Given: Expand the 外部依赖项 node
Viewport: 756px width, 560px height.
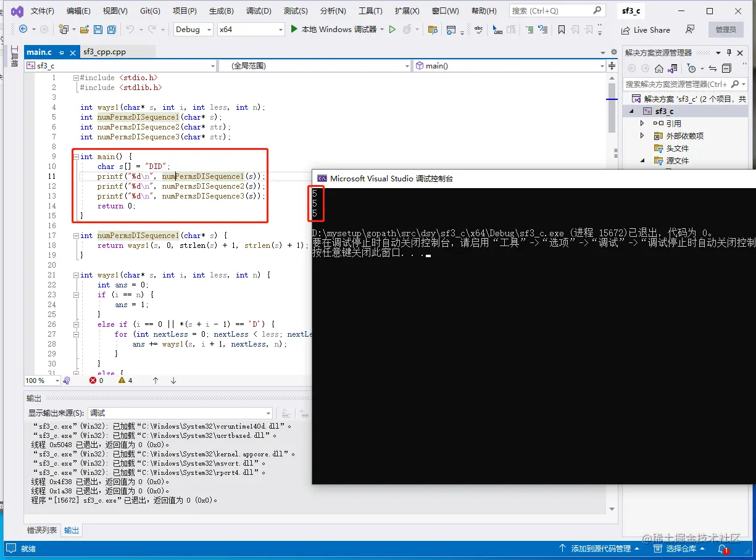Looking at the screenshot, I should (x=642, y=136).
